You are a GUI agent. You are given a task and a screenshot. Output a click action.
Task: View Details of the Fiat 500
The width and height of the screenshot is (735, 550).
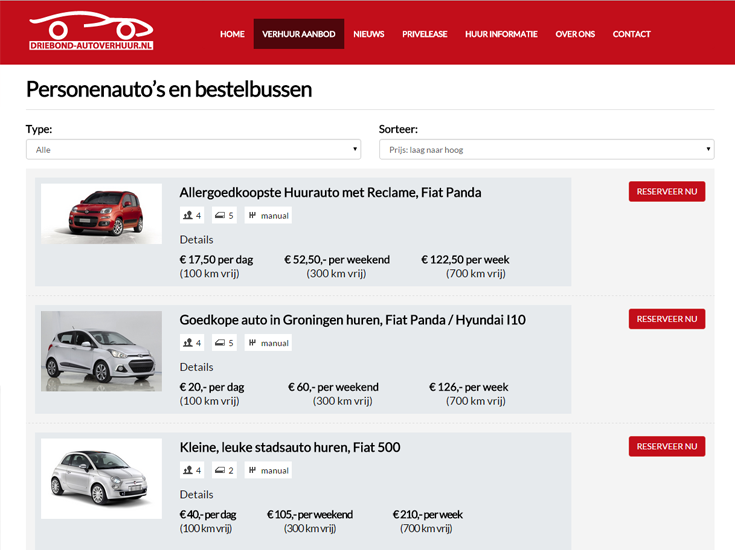(196, 495)
